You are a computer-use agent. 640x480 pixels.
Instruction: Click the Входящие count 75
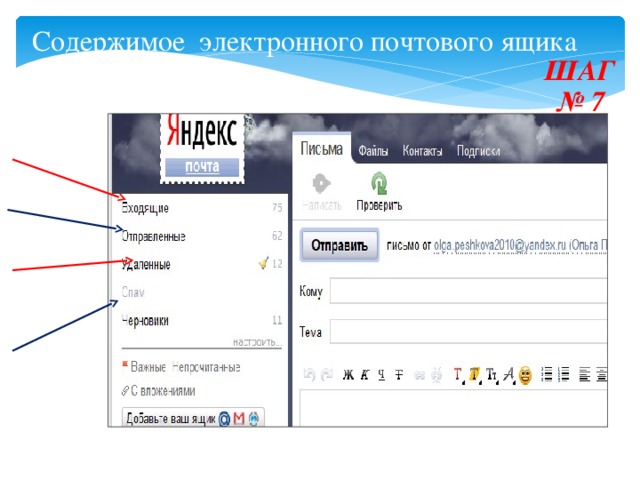[277, 207]
